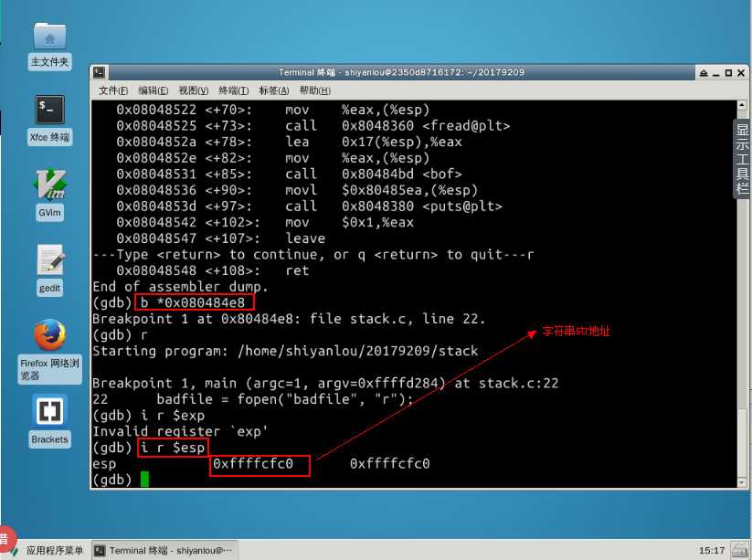Click 'Breakpoint 1 at 0x80484e8' line
The width and height of the screenshot is (752, 560).
click(x=289, y=319)
